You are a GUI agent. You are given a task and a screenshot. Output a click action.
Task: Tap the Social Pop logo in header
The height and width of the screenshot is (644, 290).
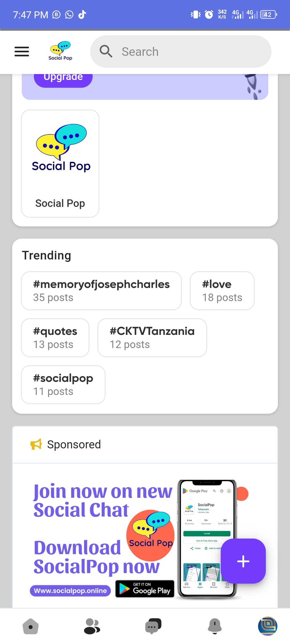coord(60,51)
